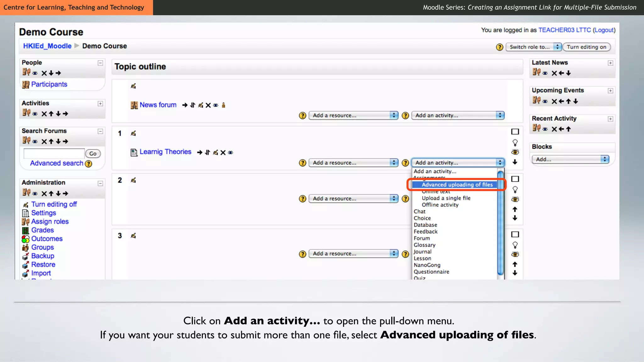This screenshot has width=644, height=362.
Task: Hide the Activities block with eye icon
Action: pyautogui.click(x=35, y=114)
